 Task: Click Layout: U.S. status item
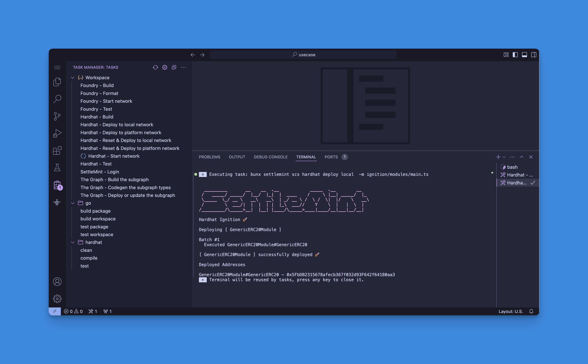(x=511, y=311)
